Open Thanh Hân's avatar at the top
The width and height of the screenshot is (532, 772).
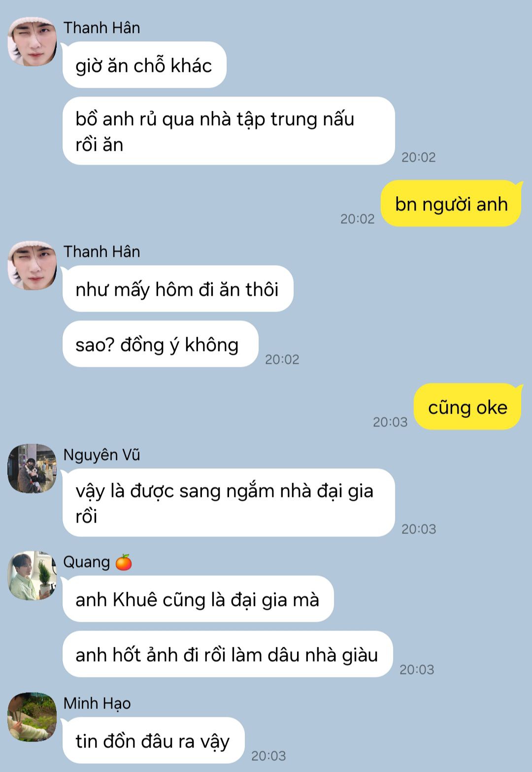(x=32, y=41)
